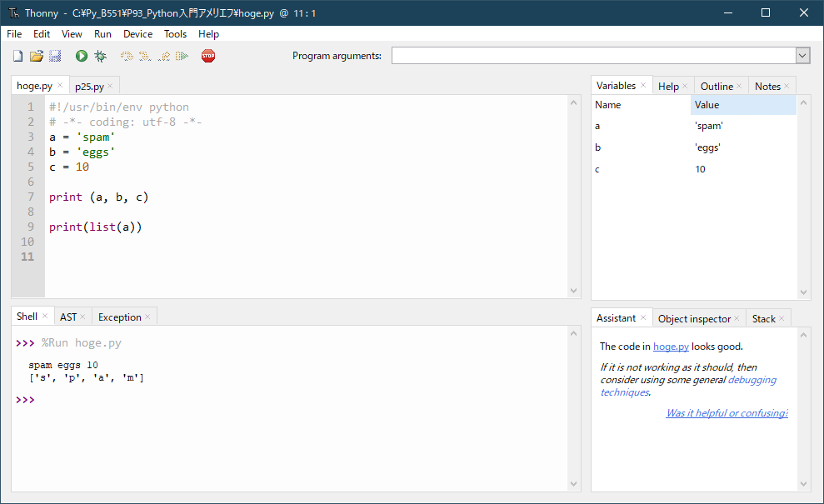Open a file with the folder icon
This screenshot has height=504, width=824.
[37, 56]
